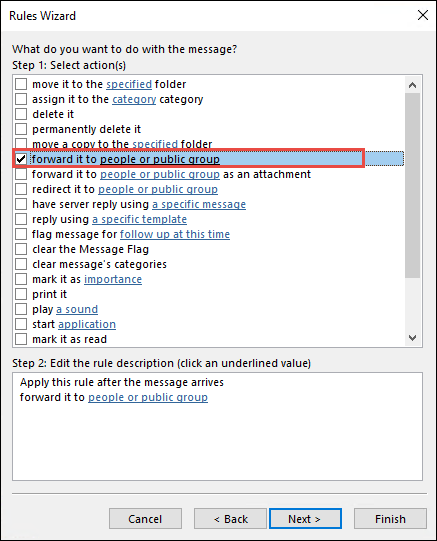The width and height of the screenshot is (437, 541).
Task: Click Finish to complete the rule
Action: tap(390, 519)
